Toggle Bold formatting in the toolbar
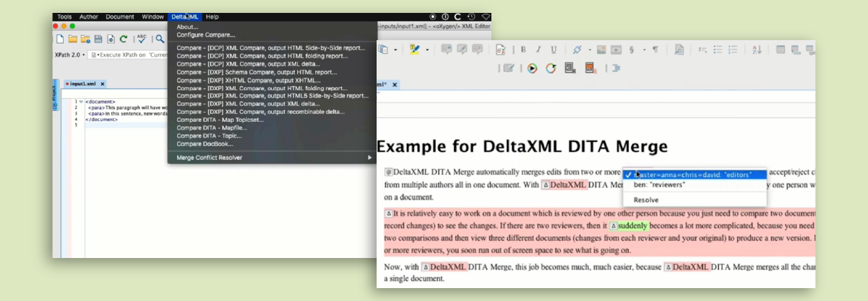Image resolution: width=868 pixels, height=301 pixels. pos(524,49)
